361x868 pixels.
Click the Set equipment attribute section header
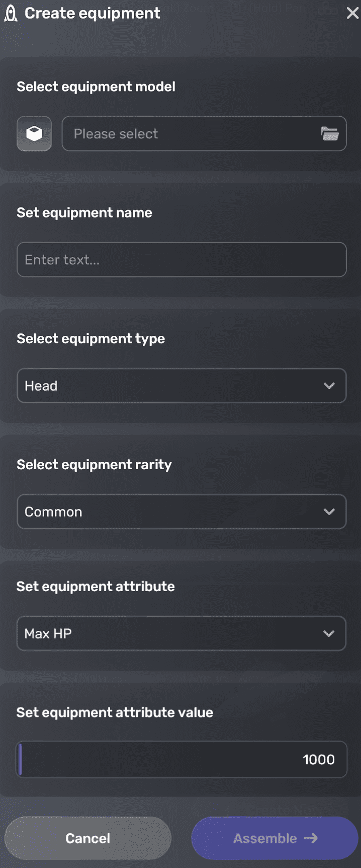click(94, 586)
